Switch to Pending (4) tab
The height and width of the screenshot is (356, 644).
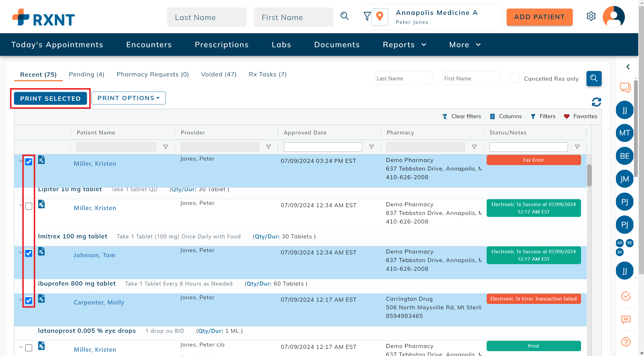86,74
